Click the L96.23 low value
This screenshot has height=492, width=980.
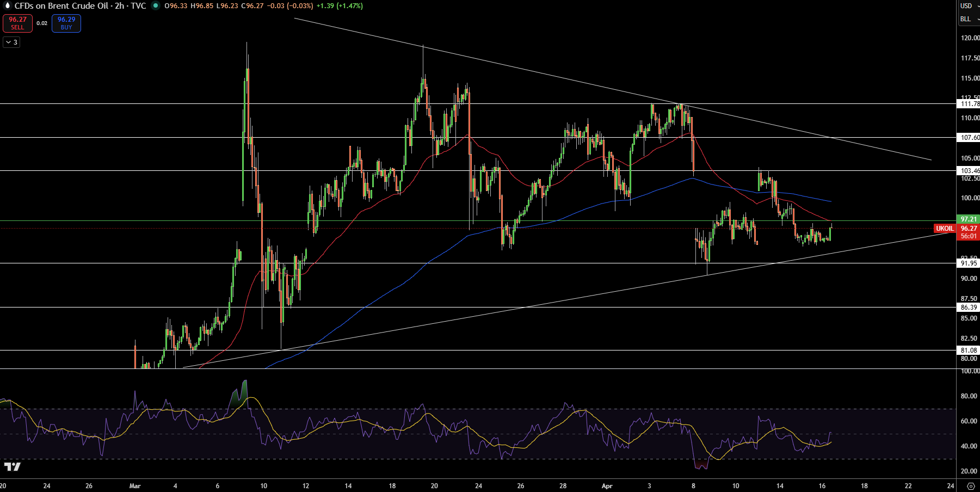[227, 6]
